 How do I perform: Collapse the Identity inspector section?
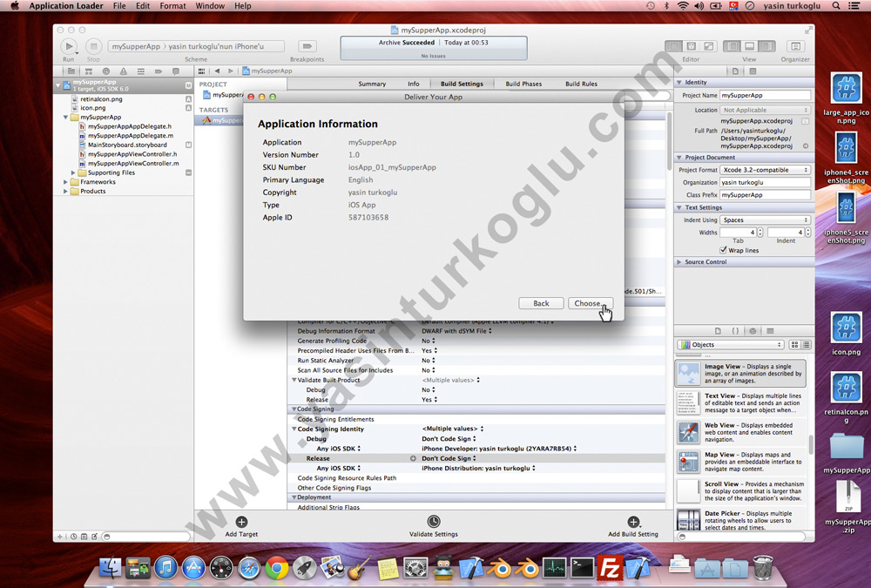point(679,82)
